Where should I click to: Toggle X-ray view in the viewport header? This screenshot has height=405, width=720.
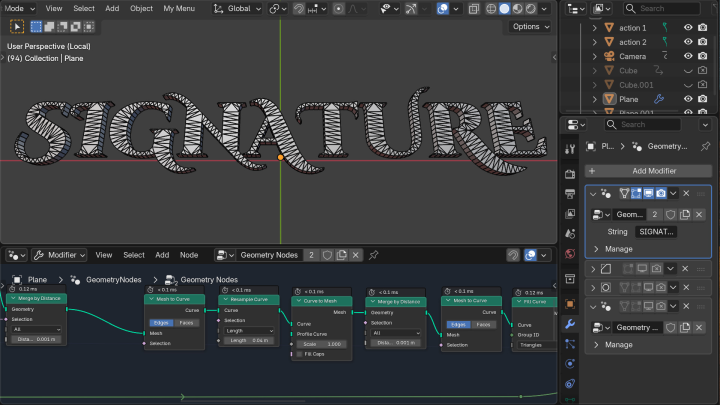click(x=474, y=8)
